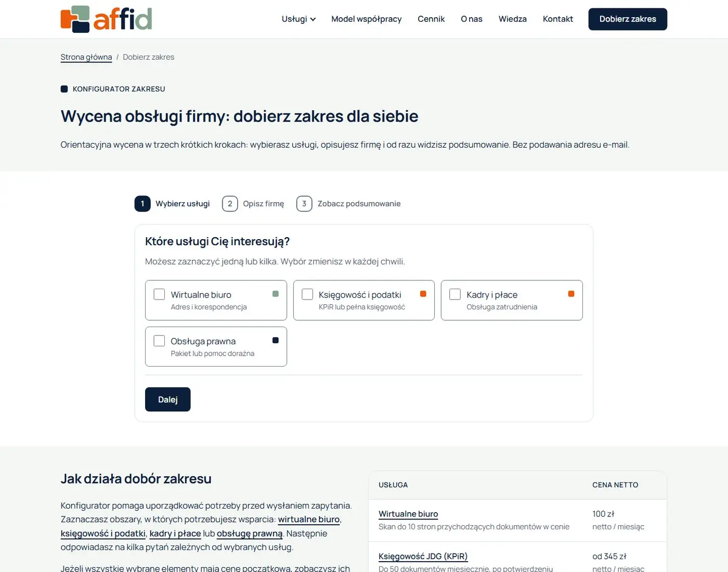Image resolution: width=728 pixels, height=572 pixels.
Task: Open Wirtualne biuro link in price table
Action: [x=408, y=514]
